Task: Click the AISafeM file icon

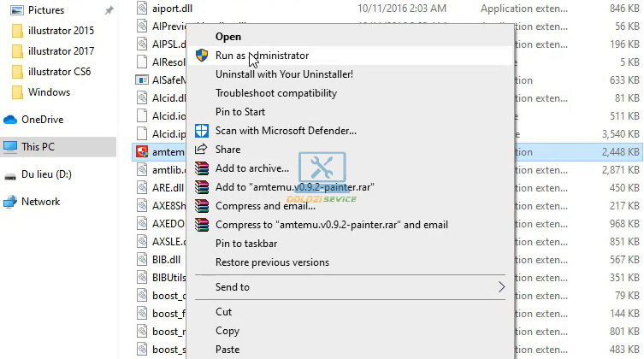Action: (x=142, y=79)
